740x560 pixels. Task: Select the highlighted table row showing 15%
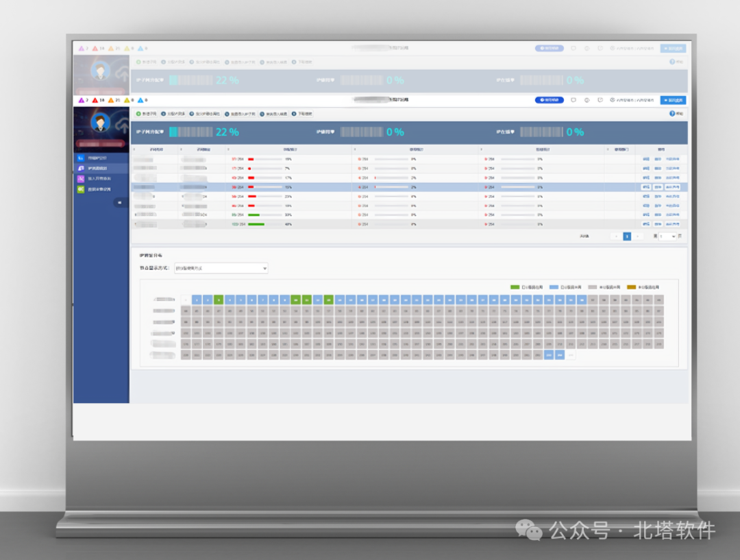click(x=408, y=187)
